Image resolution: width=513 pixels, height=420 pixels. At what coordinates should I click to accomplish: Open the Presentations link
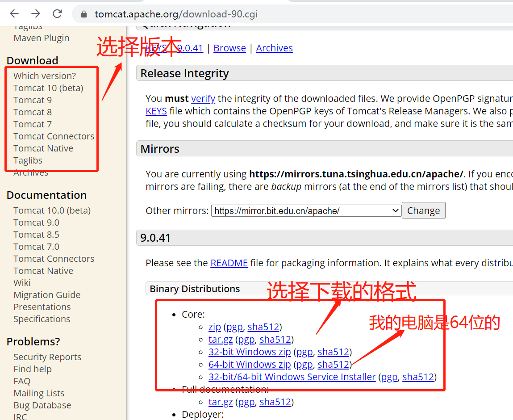coord(42,307)
